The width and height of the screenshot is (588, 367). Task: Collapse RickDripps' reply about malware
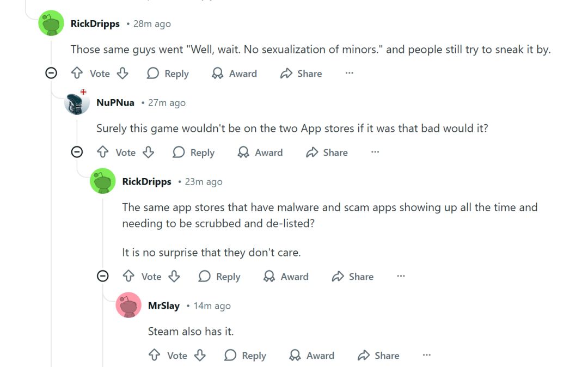coord(103,276)
